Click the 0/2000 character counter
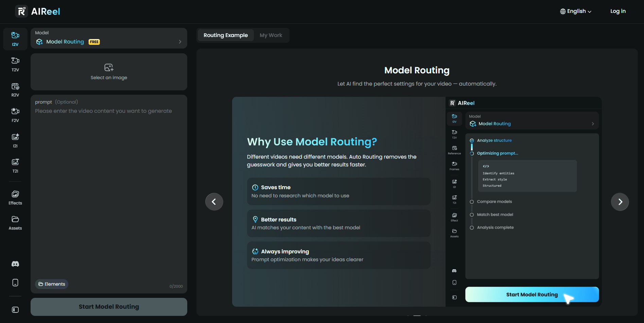The image size is (644, 323). (176, 286)
